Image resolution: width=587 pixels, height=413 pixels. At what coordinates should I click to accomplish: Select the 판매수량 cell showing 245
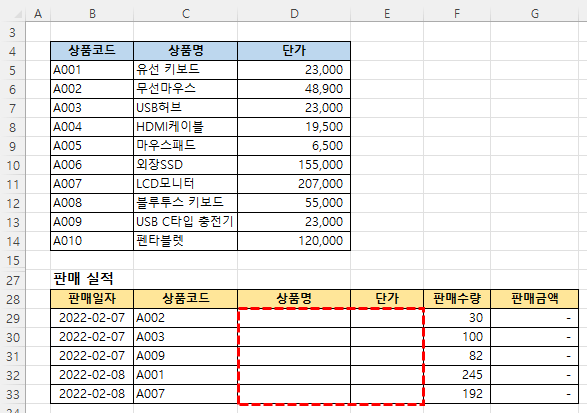click(x=457, y=375)
